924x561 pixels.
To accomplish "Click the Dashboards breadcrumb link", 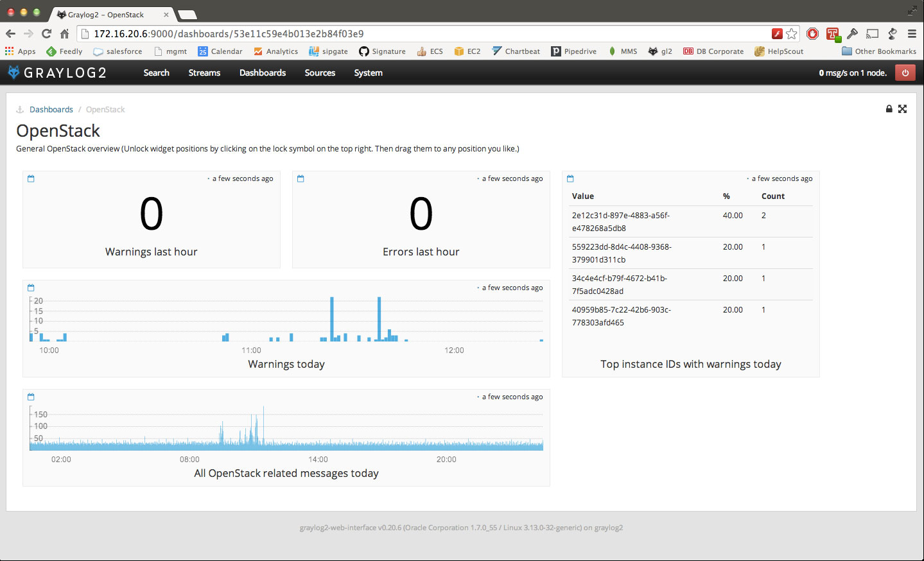I will pos(51,110).
